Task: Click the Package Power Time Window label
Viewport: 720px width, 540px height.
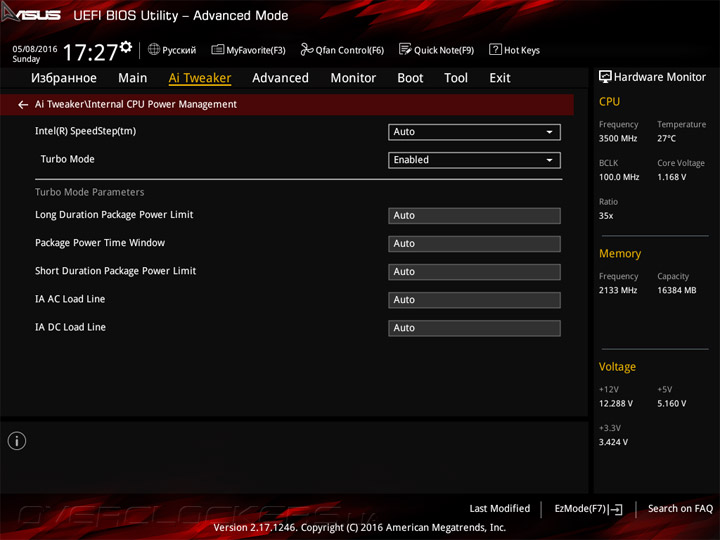Action: [x=100, y=242]
